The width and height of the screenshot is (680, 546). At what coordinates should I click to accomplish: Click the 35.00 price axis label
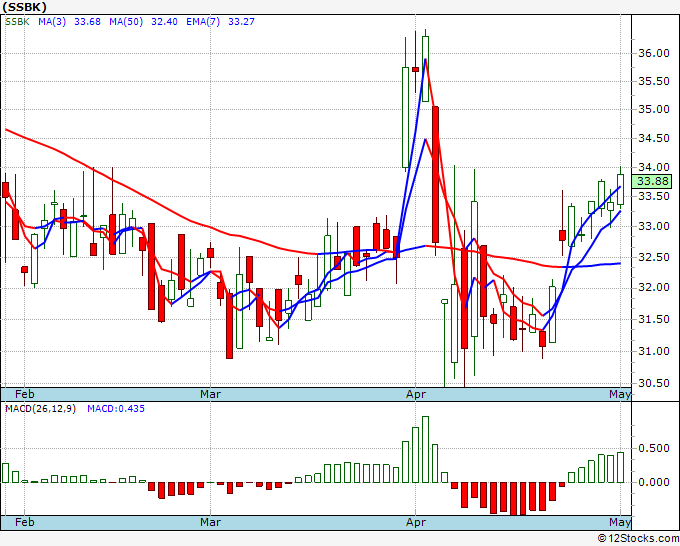(654, 109)
